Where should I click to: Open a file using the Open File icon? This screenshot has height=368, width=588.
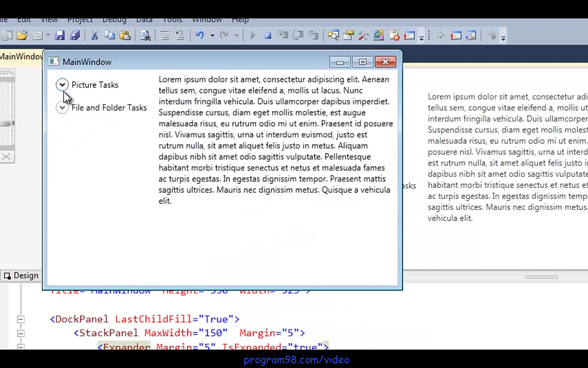(x=22, y=35)
